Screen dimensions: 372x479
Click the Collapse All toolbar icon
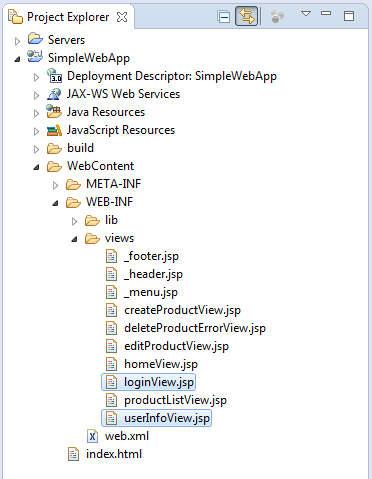click(223, 16)
